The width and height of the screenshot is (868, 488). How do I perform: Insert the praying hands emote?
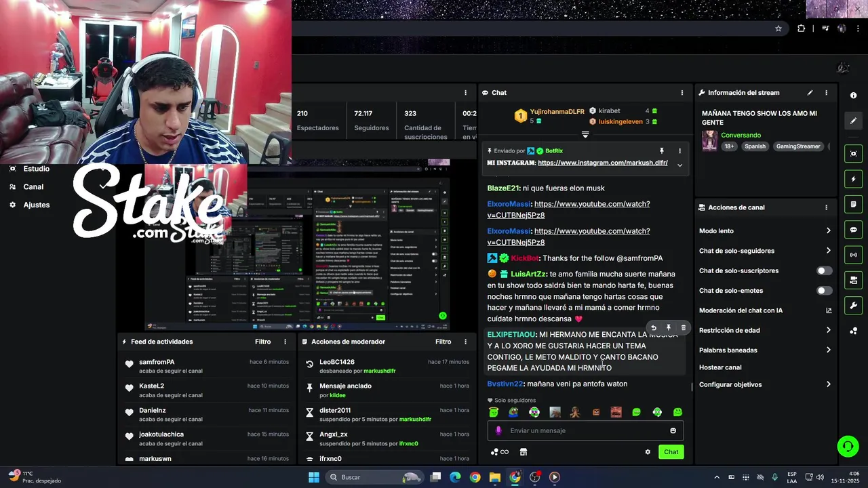[575, 412]
